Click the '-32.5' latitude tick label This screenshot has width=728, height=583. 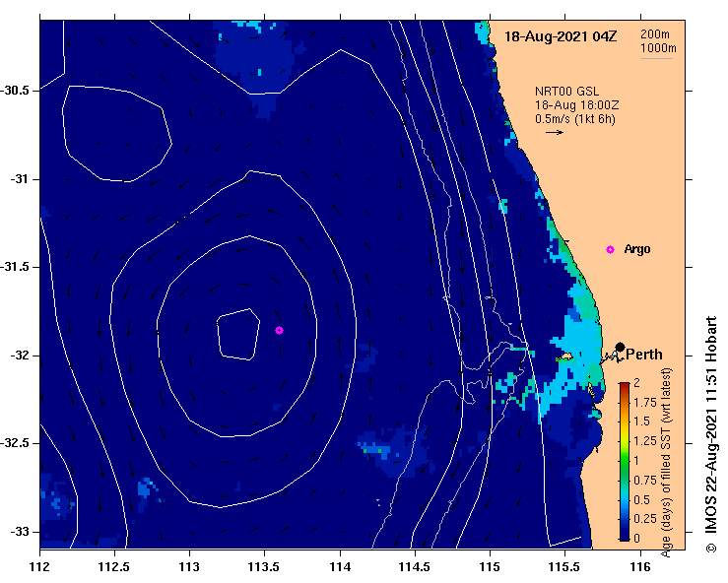[x=16, y=443]
